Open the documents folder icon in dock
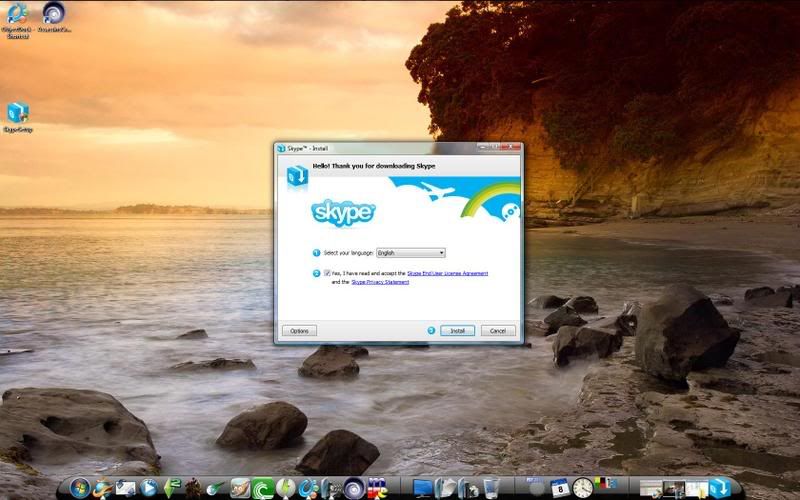 click(445, 488)
